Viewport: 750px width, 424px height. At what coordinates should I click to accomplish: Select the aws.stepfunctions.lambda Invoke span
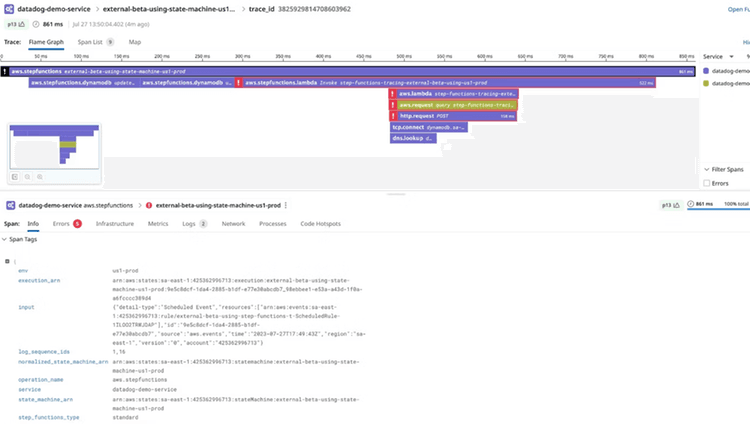tap(445, 83)
